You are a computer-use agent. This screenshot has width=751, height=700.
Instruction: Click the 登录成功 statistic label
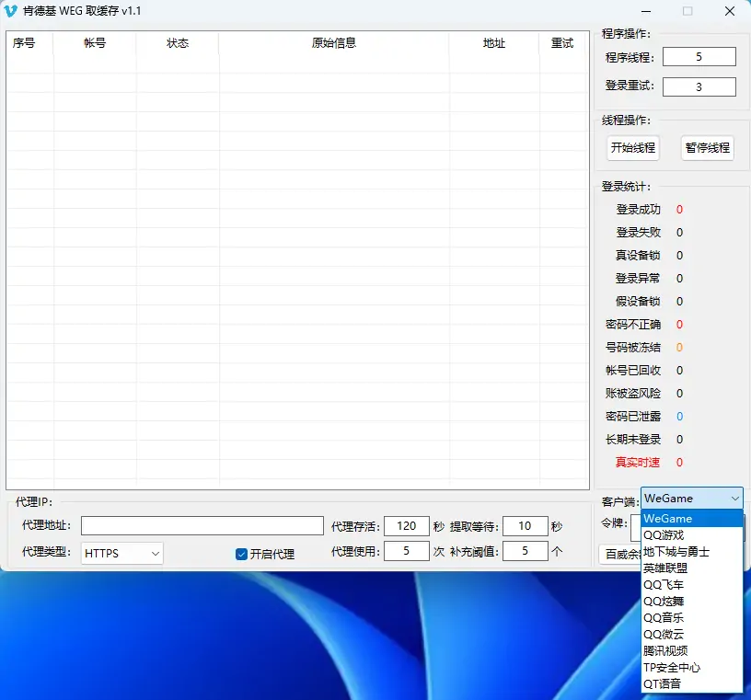(x=638, y=210)
